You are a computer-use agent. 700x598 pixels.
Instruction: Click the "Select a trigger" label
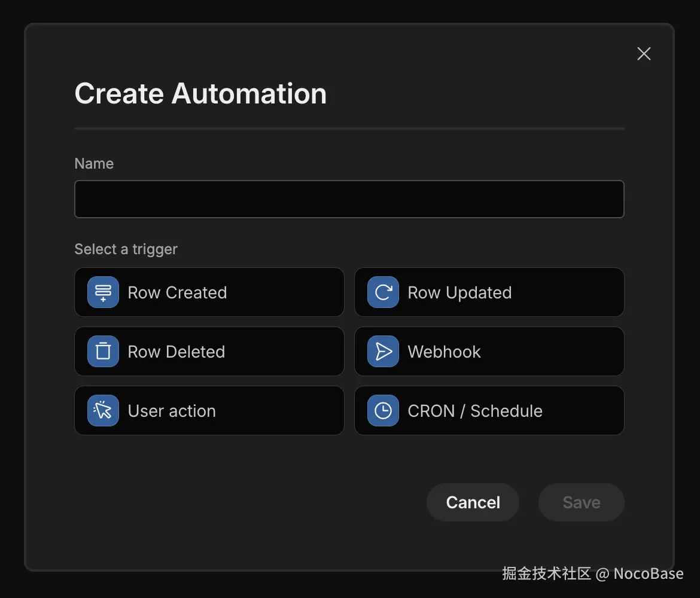click(126, 249)
